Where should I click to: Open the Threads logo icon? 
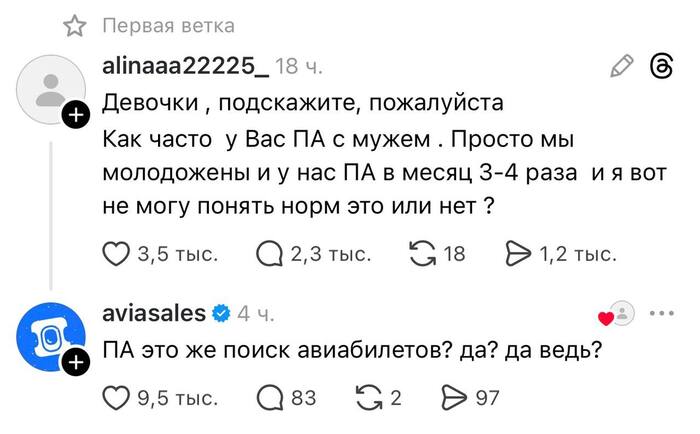click(662, 66)
